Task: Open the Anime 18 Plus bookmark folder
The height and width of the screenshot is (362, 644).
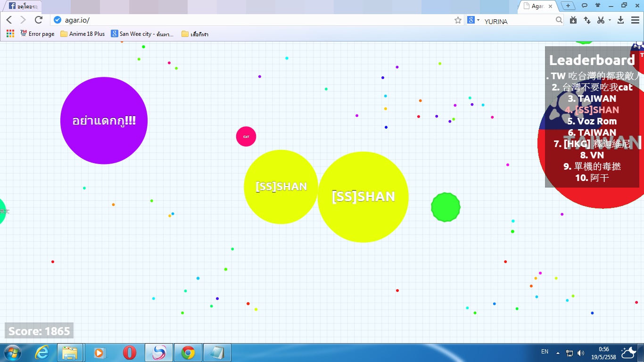Action: [83, 34]
